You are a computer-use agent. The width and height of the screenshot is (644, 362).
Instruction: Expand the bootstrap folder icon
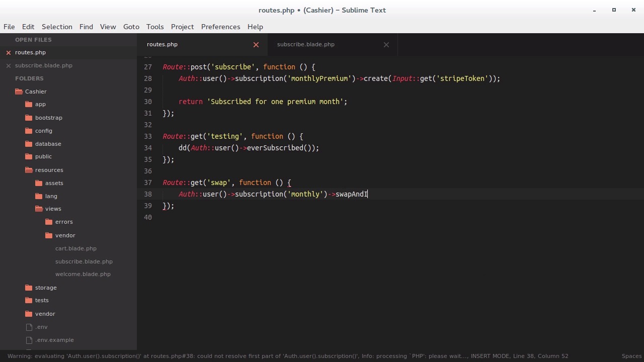click(x=29, y=118)
